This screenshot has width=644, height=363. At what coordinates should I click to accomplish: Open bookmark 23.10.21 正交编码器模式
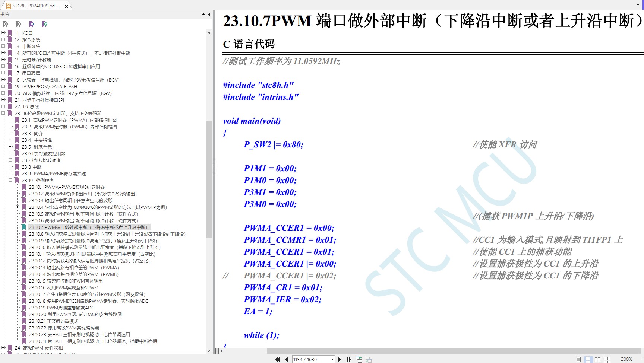point(54,321)
